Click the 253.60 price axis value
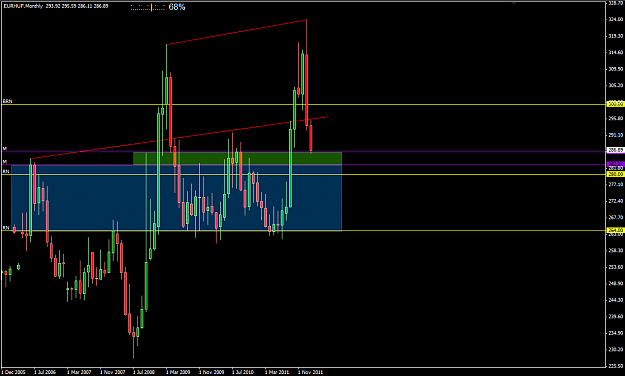 (x=615, y=267)
